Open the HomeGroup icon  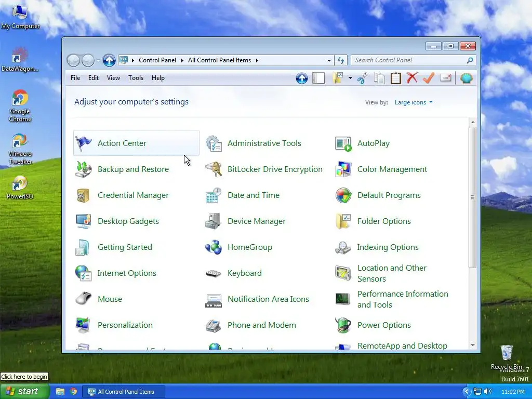tap(214, 247)
